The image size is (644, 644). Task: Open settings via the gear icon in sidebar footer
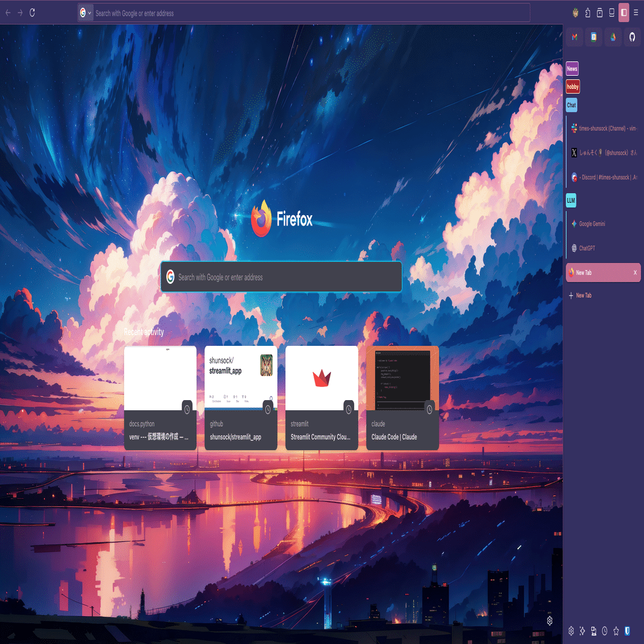[571, 630]
